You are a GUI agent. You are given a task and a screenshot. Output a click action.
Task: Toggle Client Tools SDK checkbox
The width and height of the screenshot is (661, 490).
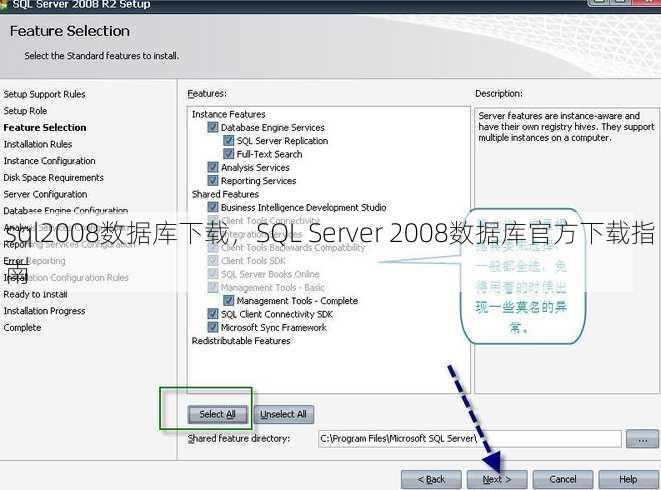pyautogui.click(x=213, y=261)
